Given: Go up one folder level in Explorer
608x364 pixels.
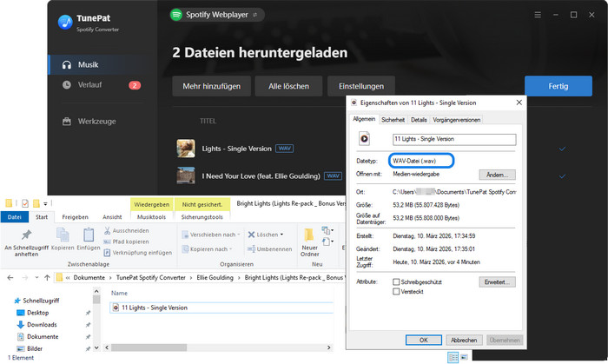Looking at the screenshot, I should pyautogui.click(x=47, y=277).
